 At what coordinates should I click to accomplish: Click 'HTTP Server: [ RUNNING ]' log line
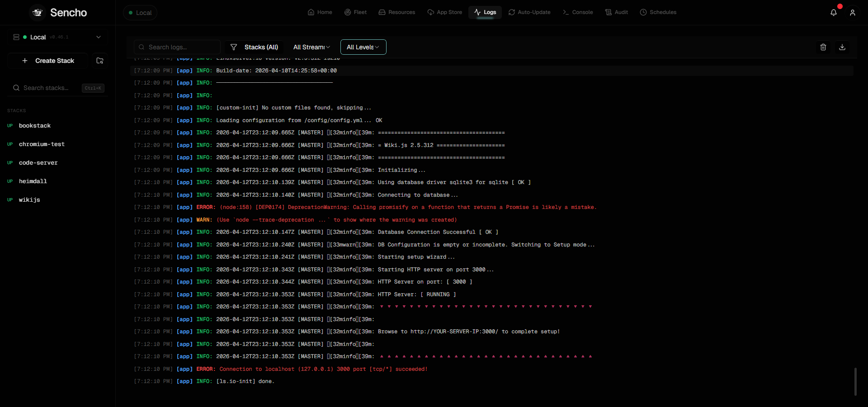[x=492, y=294]
